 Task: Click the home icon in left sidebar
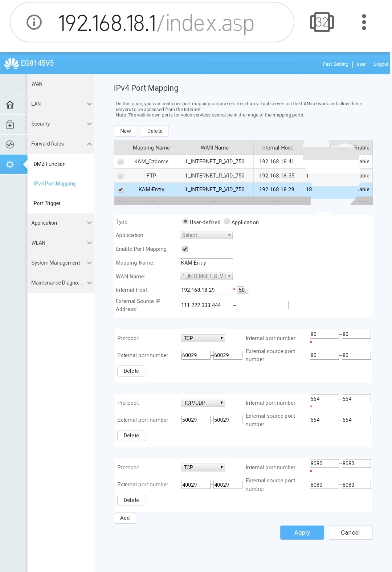(x=10, y=105)
